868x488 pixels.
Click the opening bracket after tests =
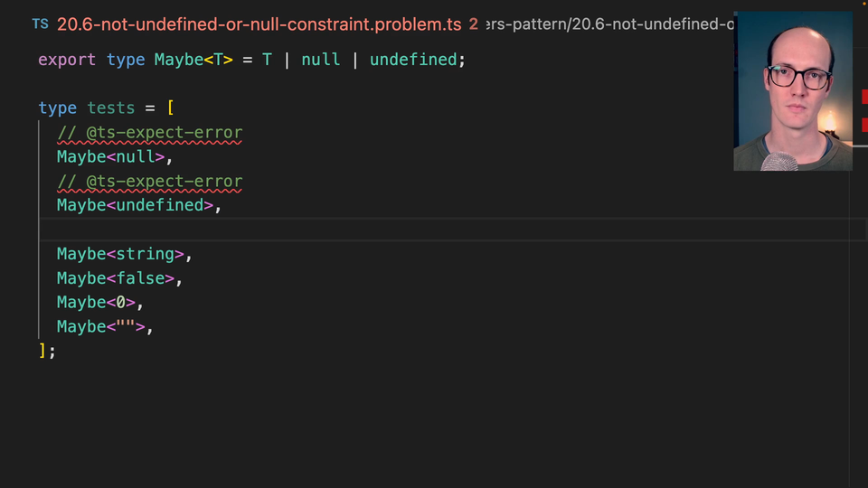coord(170,108)
